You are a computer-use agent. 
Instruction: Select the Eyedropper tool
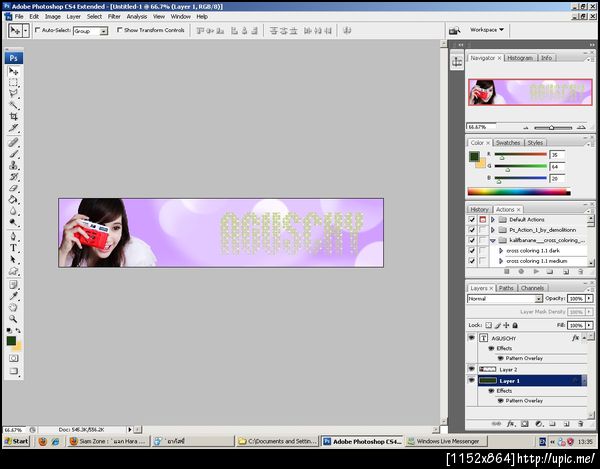[13, 296]
